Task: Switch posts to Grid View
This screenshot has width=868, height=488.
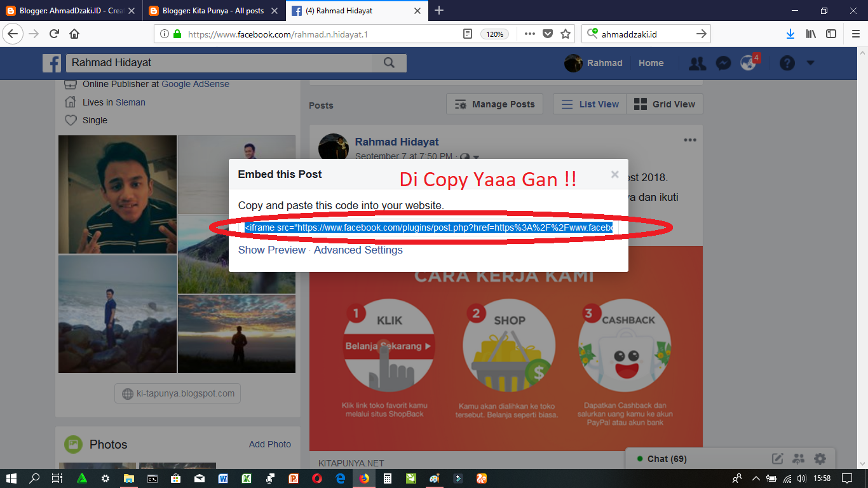Action: (x=665, y=104)
